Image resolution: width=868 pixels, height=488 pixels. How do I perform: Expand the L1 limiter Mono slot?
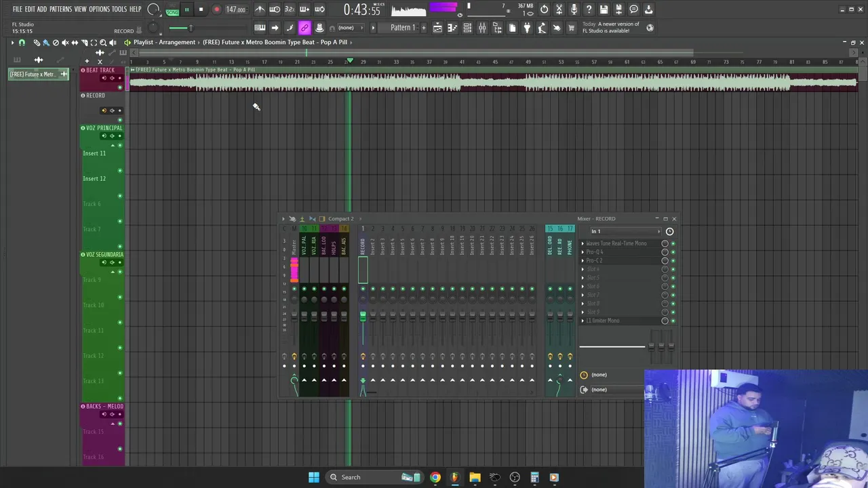583,321
